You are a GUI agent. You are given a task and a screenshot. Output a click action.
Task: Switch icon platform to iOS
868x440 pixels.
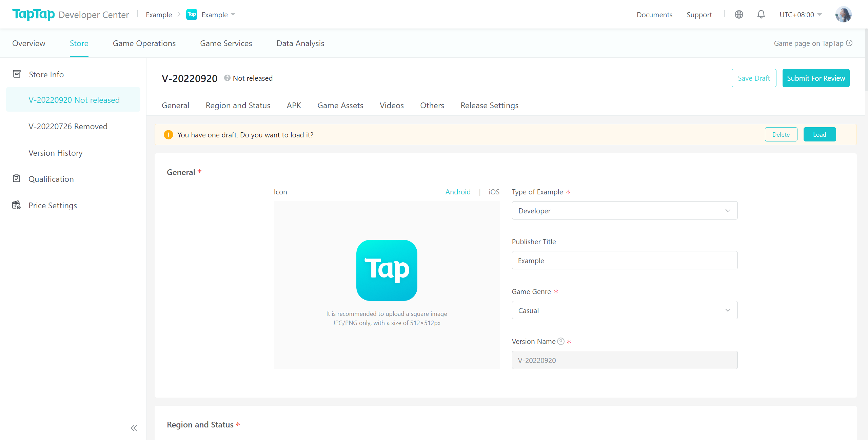pos(494,192)
